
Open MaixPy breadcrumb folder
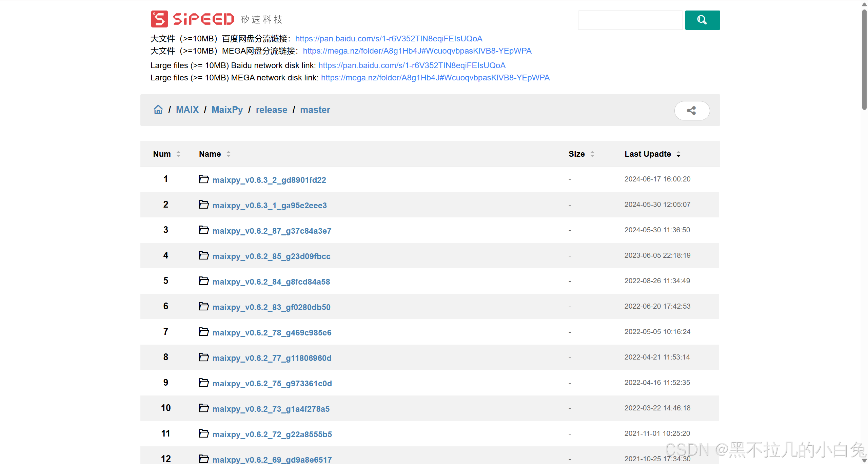point(227,110)
